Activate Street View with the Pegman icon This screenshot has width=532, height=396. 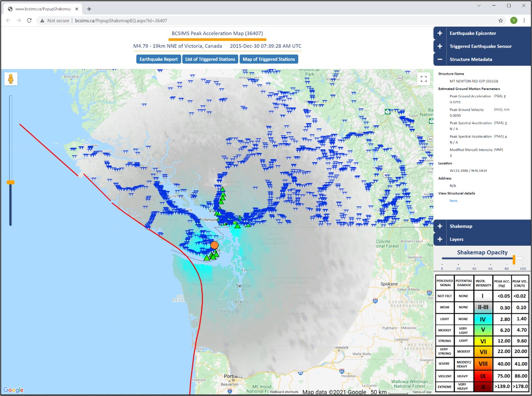tap(11, 79)
